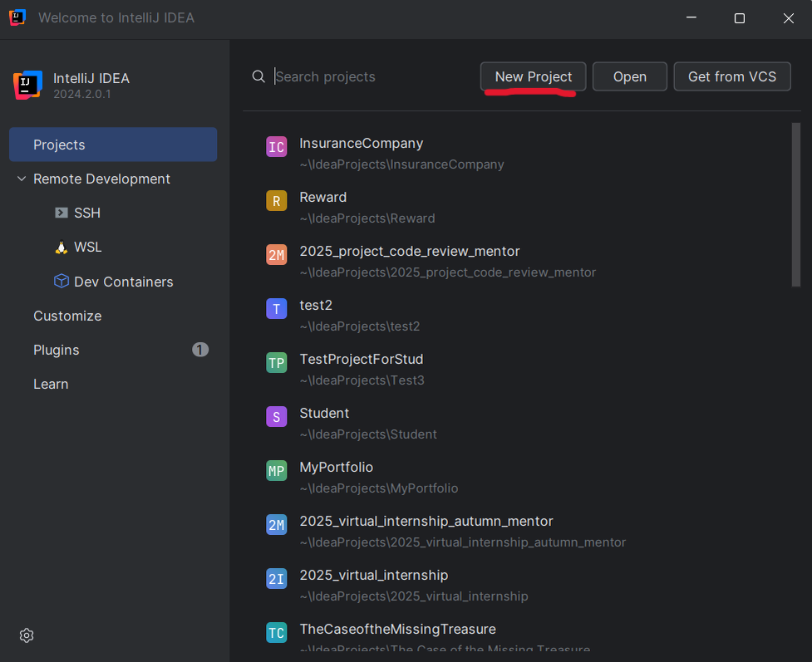Switch to the Learn section
The height and width of the screenshot is (662, 812).
pos(51,384)
